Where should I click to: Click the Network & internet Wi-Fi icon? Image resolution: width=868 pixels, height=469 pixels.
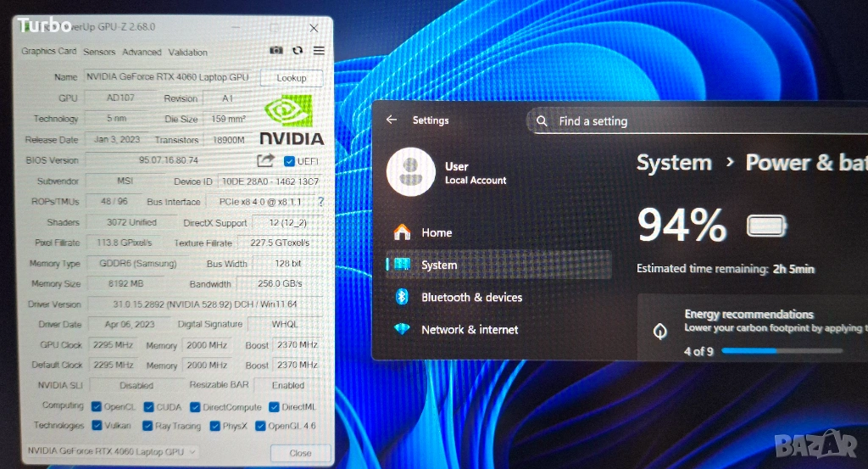403,329
